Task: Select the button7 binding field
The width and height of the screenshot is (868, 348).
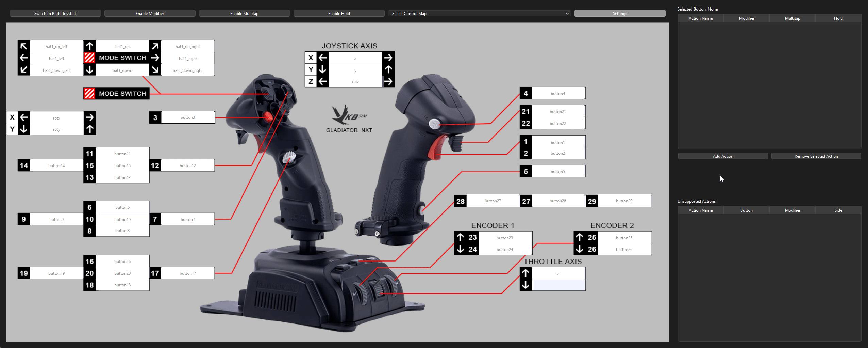Action: point(188,219)
